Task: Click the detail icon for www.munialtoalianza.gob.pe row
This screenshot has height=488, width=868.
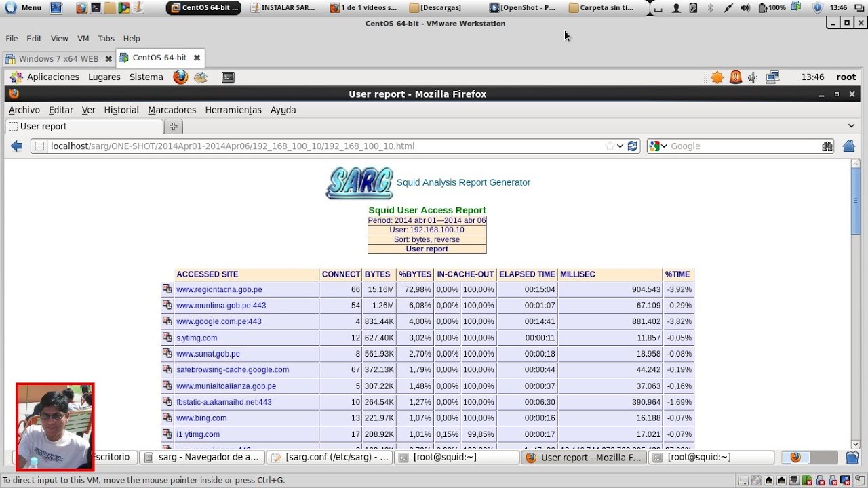Action: [x=167, y=385]
